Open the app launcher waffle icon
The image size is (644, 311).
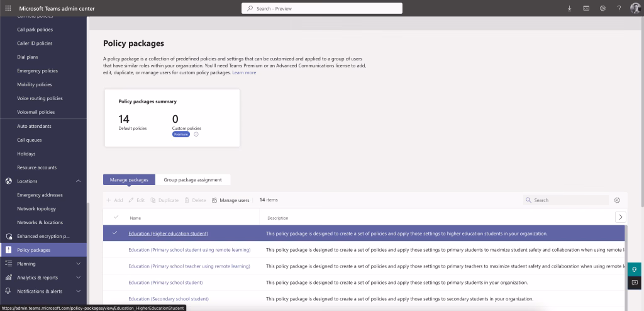[x=8, y=8]
